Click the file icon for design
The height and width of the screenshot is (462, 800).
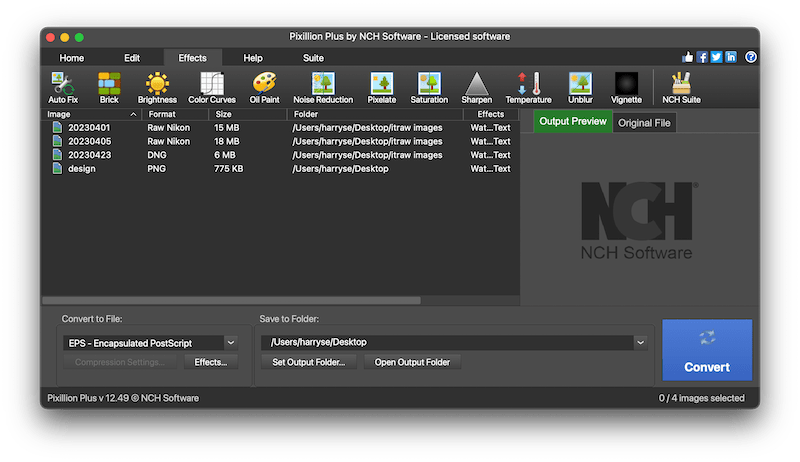[x=57, y=169]
